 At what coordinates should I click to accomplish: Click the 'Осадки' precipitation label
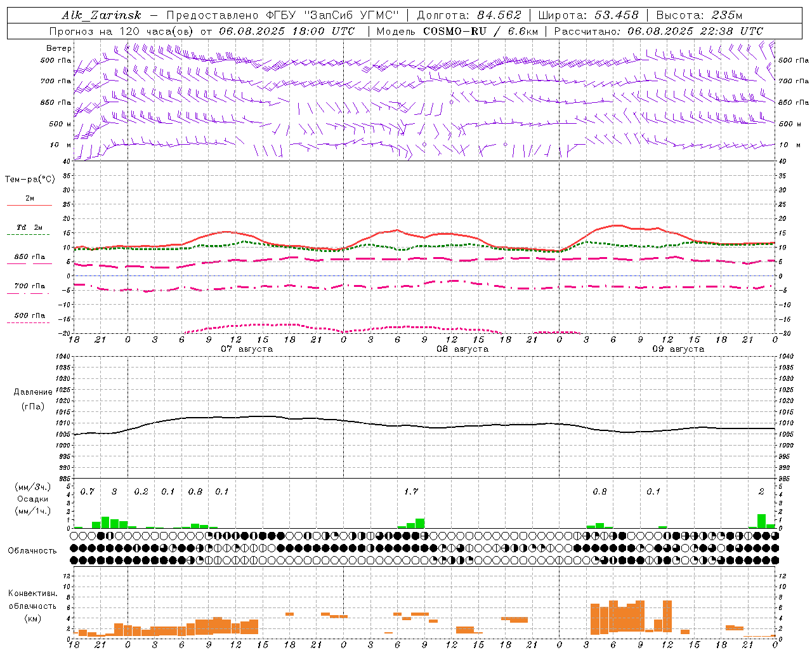coord(32,499)
